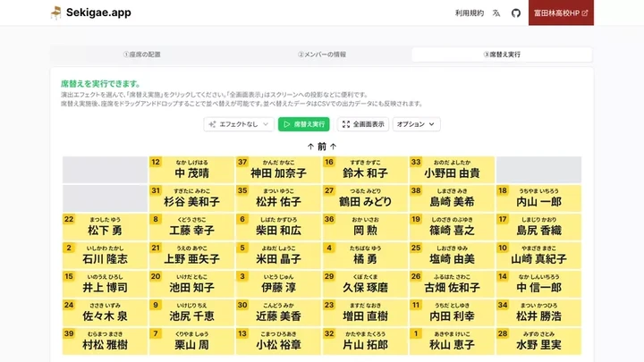The width and height of the screenshot is (644, 362).
Task: Open the GitHub repository icon
Action: pos(516,13)
